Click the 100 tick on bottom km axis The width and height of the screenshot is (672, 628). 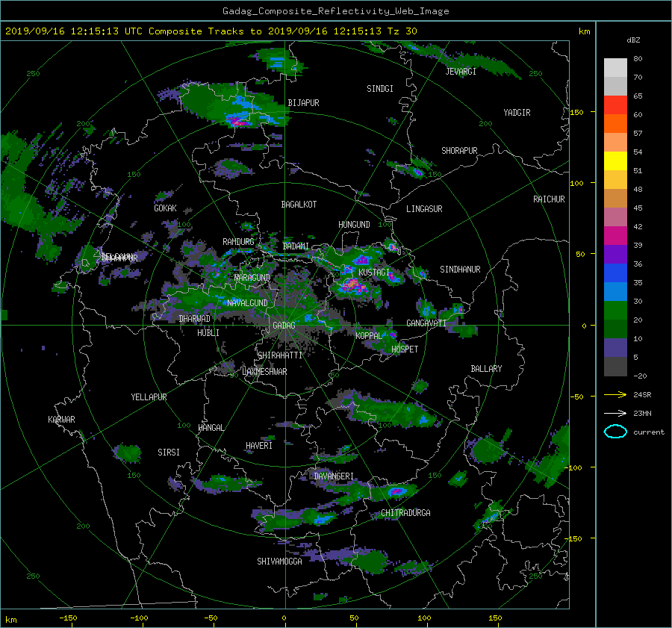coord(424,618)
